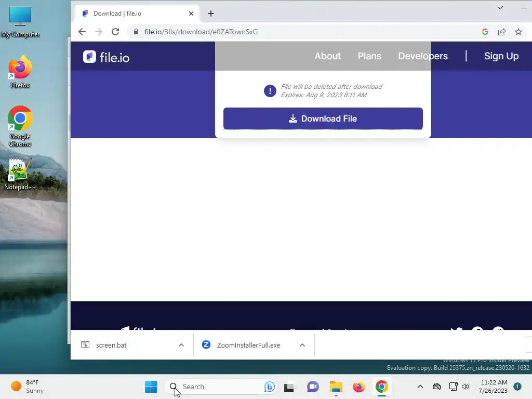Screen dimensions: 532x399
Task: Open the Plans page
Action: [369, 56]
